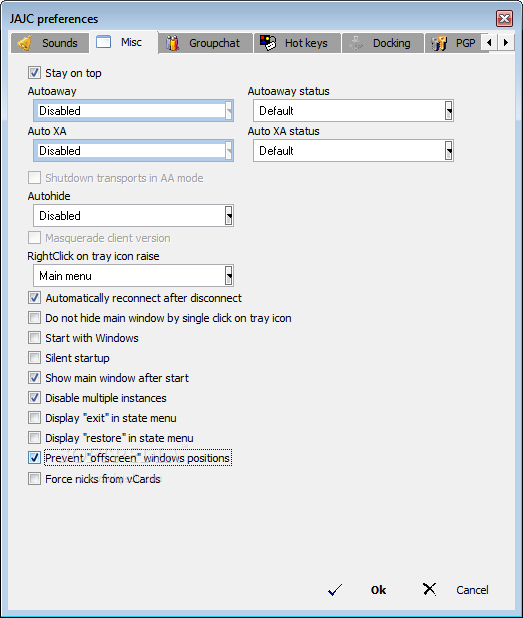523x618 pixels.
Task: Check Force nicks from vCards
Action: click(34, 479)
